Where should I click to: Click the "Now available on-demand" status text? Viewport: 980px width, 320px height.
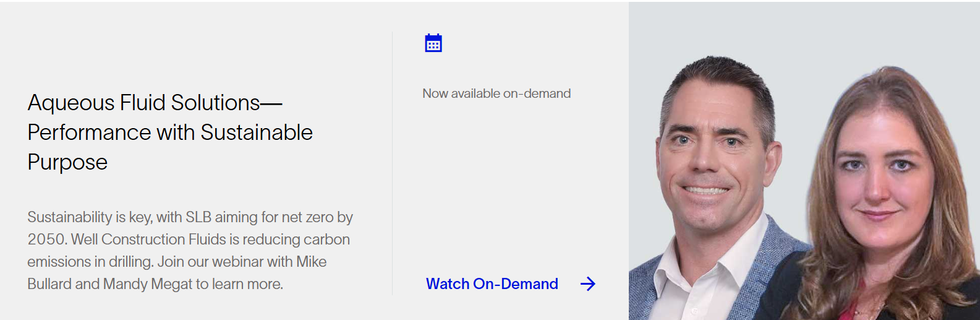click(496, 93)
